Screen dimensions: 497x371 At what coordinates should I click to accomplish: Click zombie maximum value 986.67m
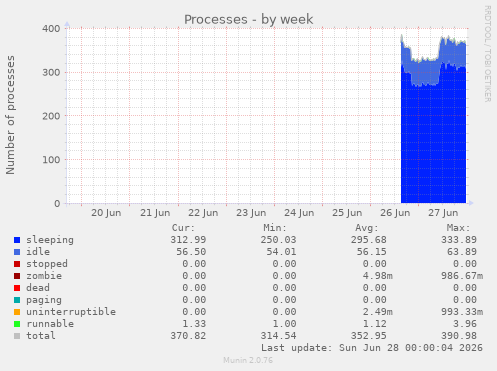pyautogui.click(x=462, y=276)
